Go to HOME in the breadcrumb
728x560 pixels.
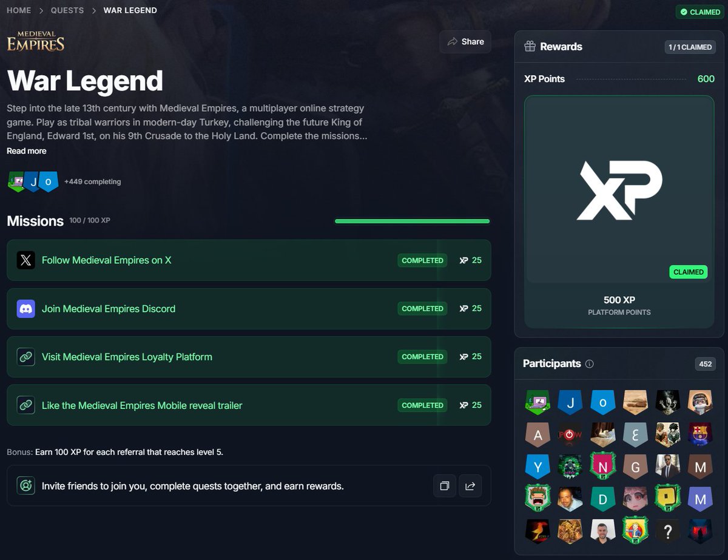[x=19, y=10]
